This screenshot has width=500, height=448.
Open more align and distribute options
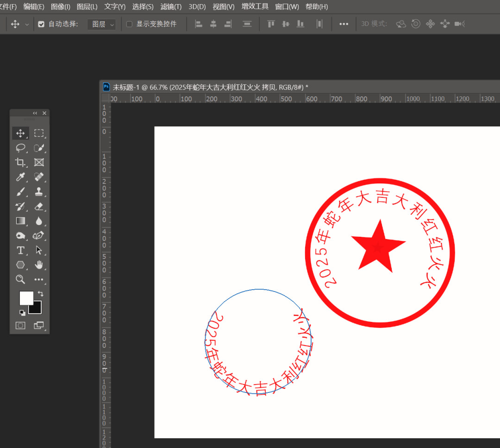click(x=344, y=24)
